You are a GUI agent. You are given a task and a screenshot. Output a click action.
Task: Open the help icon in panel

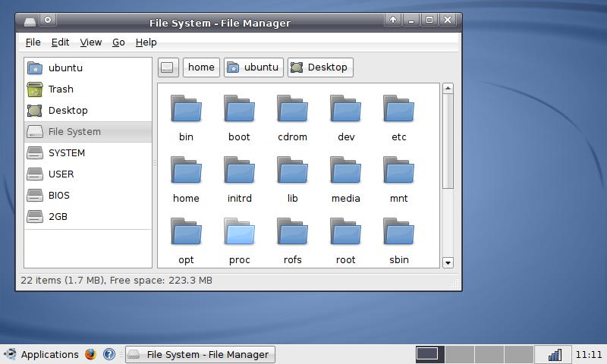[109, 354]
